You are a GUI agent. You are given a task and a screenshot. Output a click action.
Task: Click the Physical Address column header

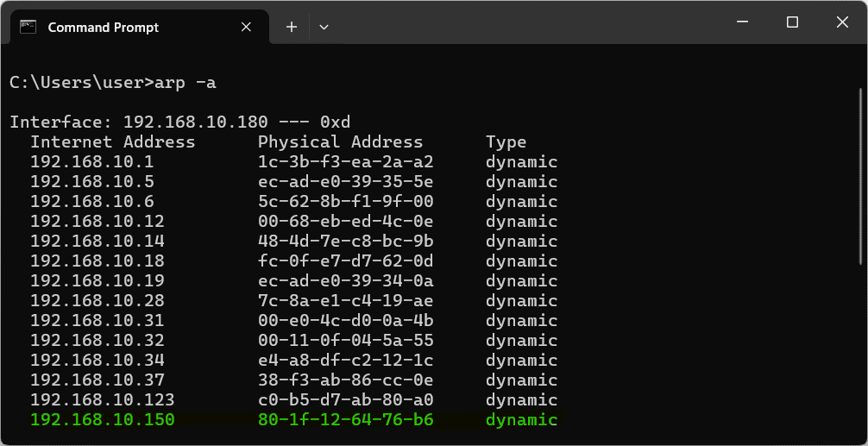[340, 142]
